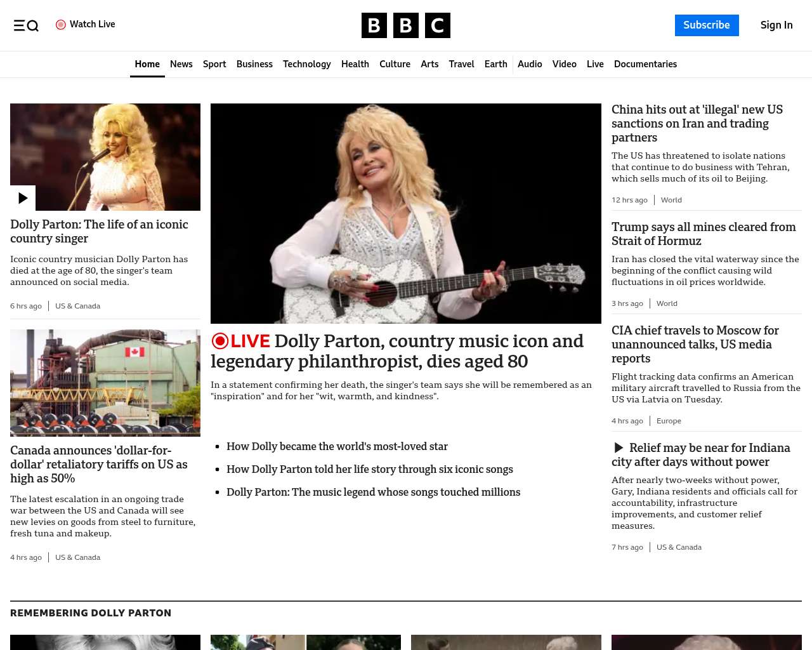Open 'The music legend whose songs touched millions'
Viewport: 812px width, 650px height.
coord(373,492)
